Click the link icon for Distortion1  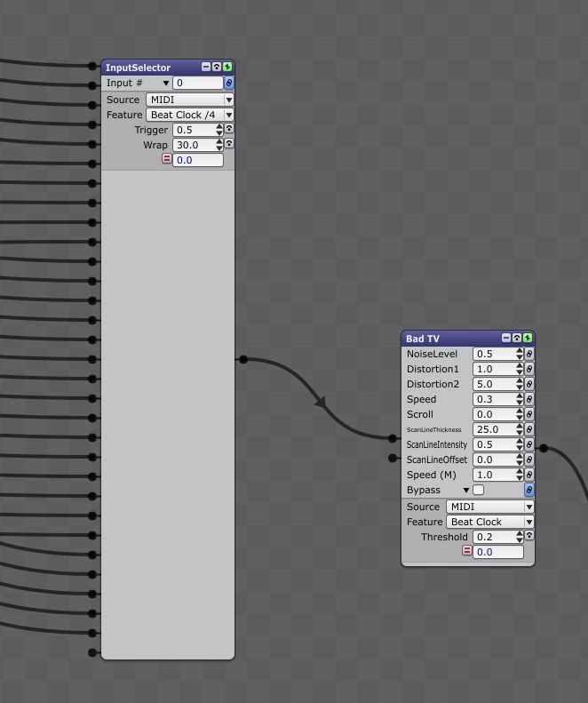tap(528, 369)
